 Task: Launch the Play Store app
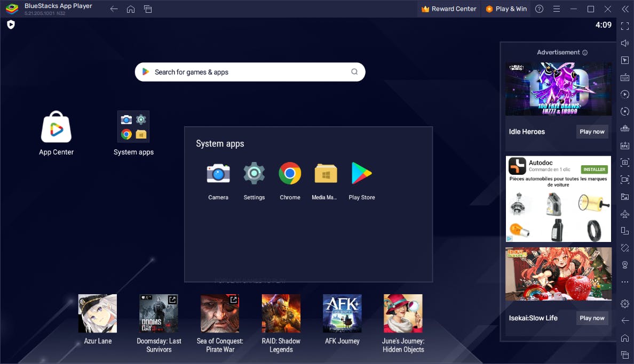pyautogui.click(x=361, y=174)
